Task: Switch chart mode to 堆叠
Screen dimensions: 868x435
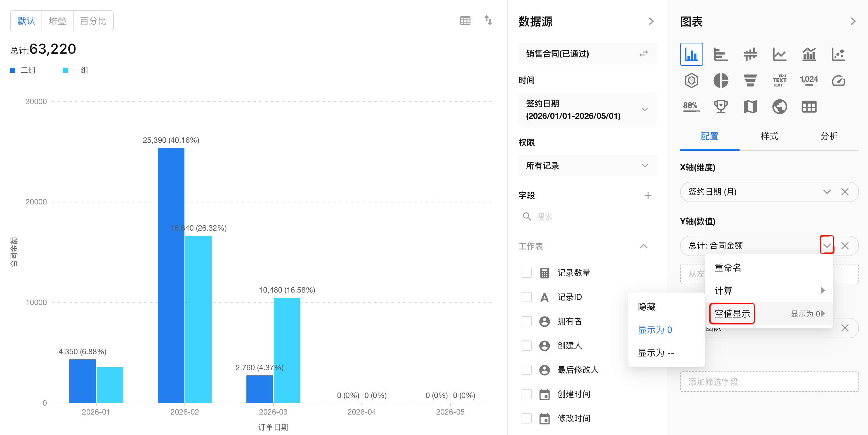Action: point(57,21)
